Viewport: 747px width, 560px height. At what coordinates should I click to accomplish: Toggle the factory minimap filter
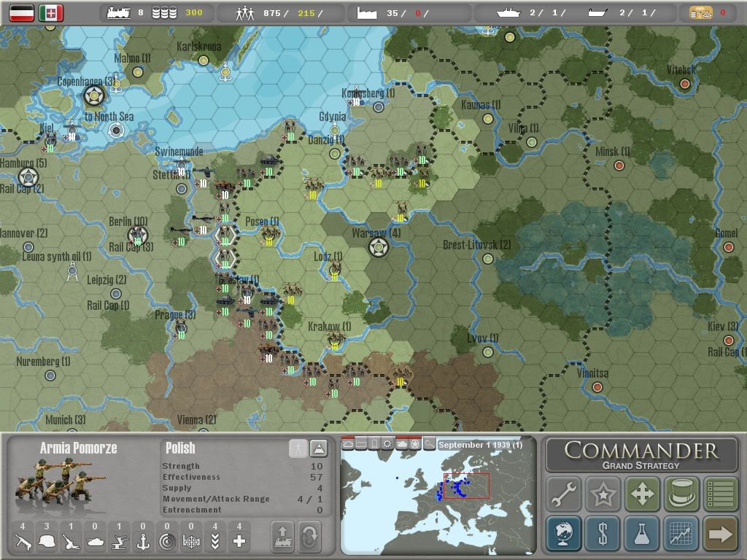361,444
